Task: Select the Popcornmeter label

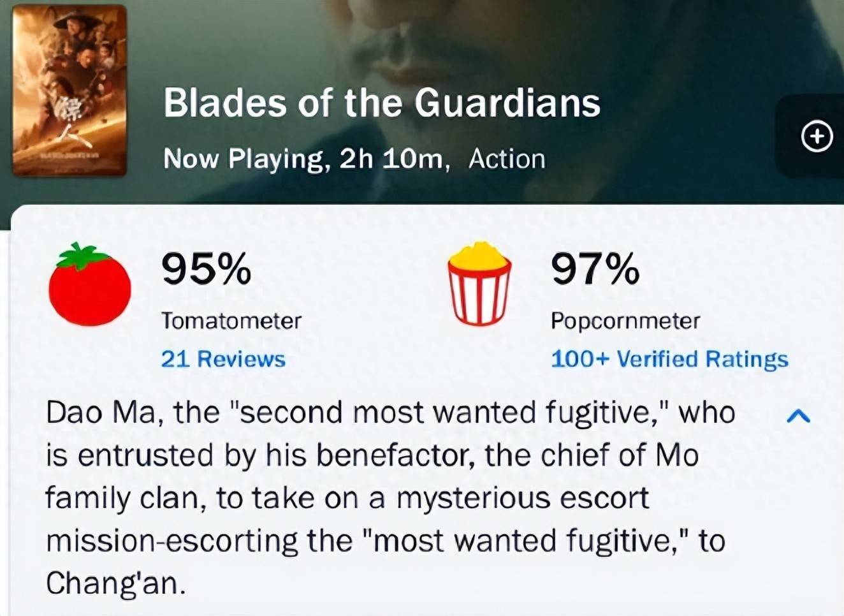Action: coord(625,320)
